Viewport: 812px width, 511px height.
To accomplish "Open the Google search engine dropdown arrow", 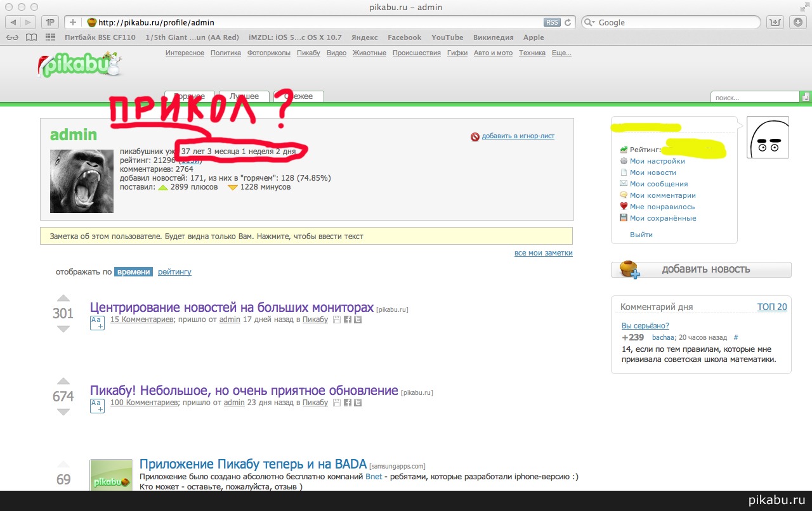I will [589, 22].
